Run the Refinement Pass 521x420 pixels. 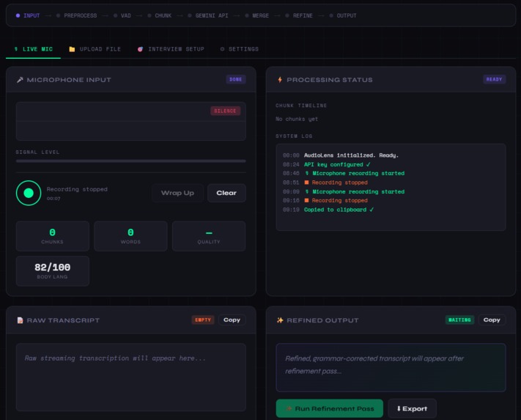[x=329, y=409]
